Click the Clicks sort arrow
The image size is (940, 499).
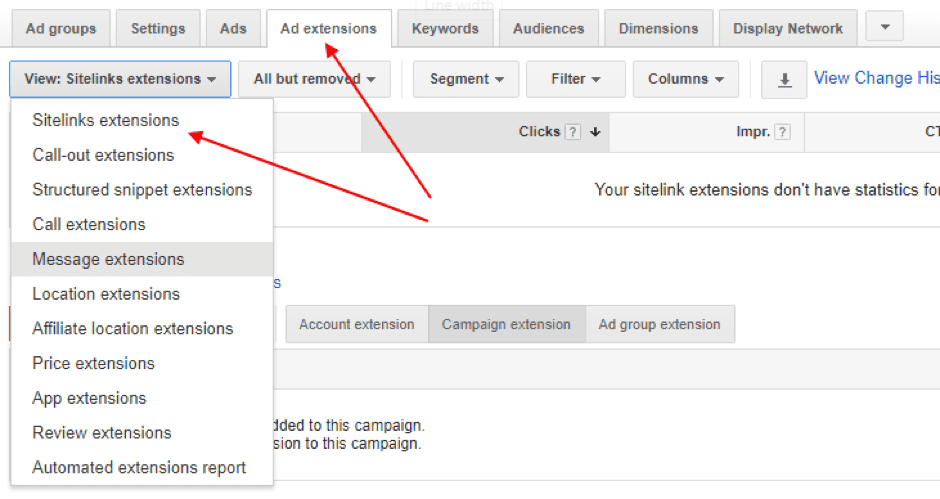click(595, 132)
